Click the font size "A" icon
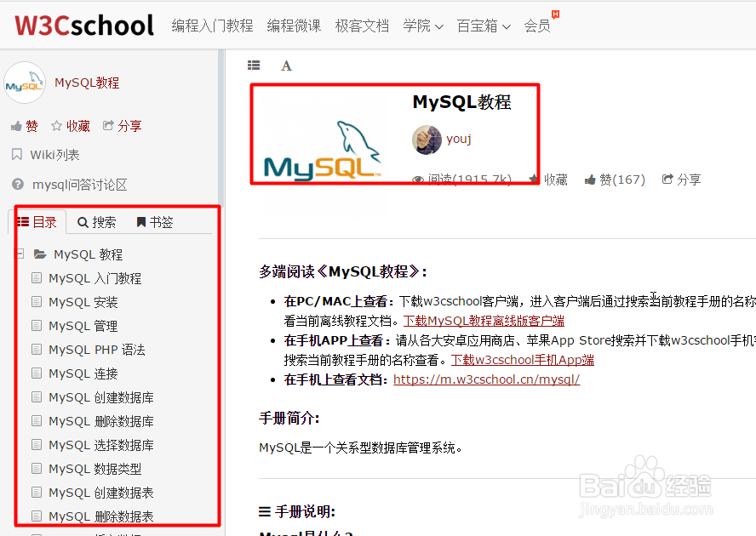Image resolution: width=756 pixels, height=536 pixels. coord(286,65)
